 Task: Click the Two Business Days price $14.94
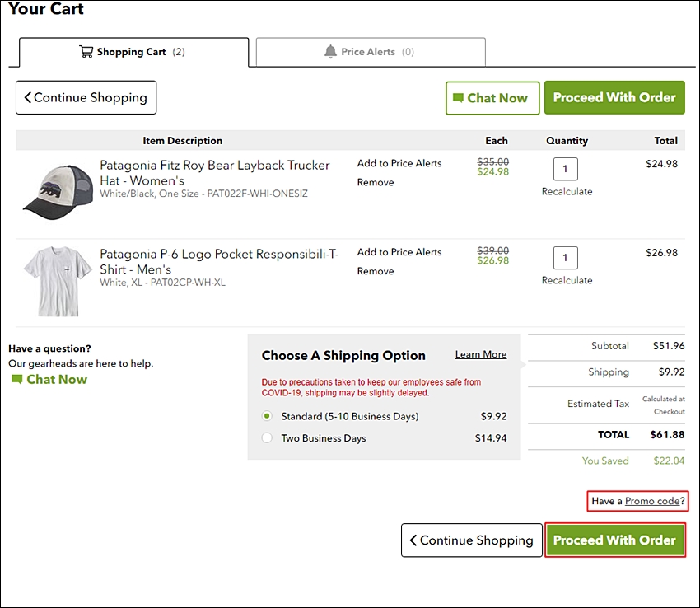point(491,438)
